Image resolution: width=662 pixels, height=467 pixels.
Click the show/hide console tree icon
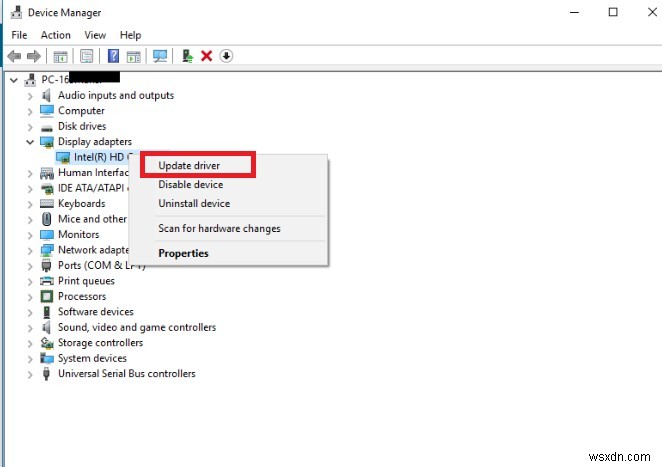click(x=60, y=56)
